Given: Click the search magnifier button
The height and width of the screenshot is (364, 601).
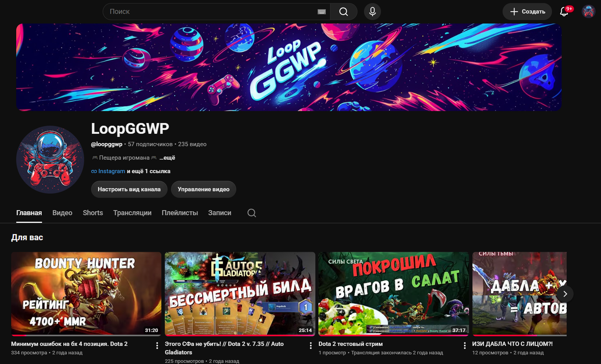Looking at the screenshot, I should [344, 12].
